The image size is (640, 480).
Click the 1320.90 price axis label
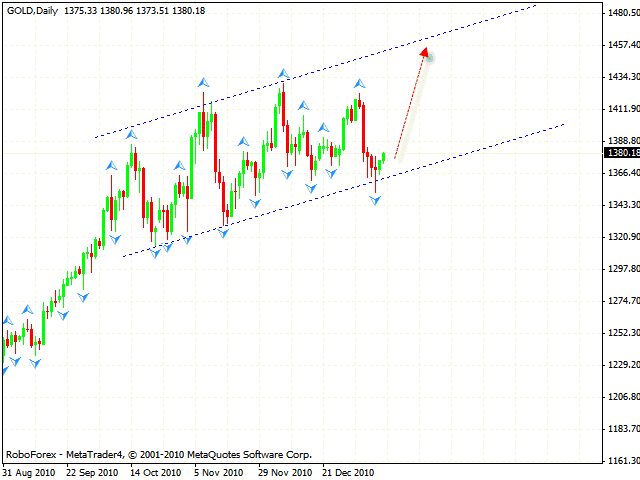pyautogui.click(x=624, y=237)
